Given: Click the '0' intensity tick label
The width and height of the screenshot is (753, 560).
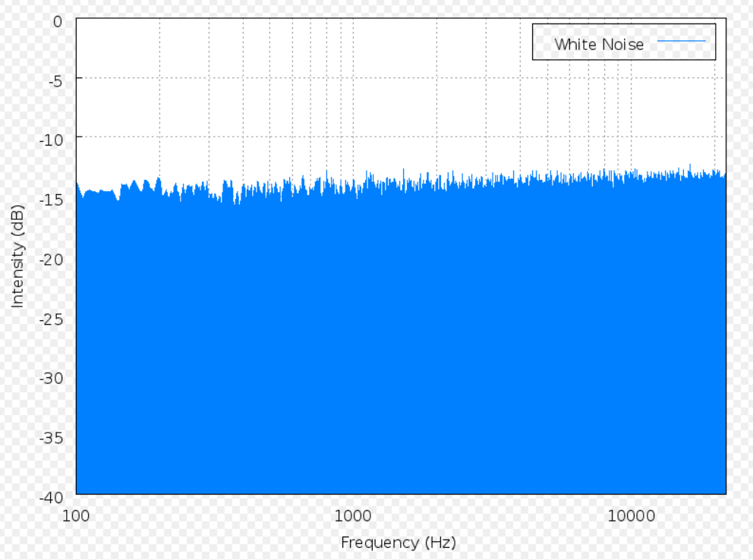Looking at the screenshot, I should point(58,21).
